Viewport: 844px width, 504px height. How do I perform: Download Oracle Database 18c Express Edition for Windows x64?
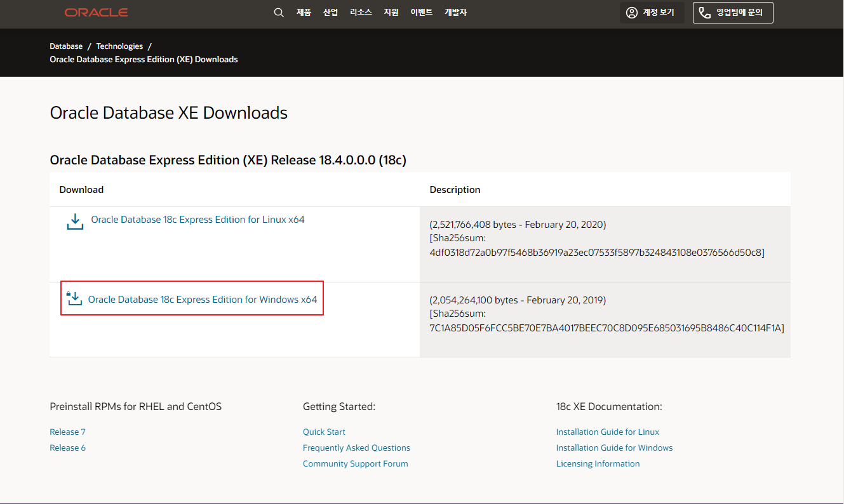pos(203,300)
